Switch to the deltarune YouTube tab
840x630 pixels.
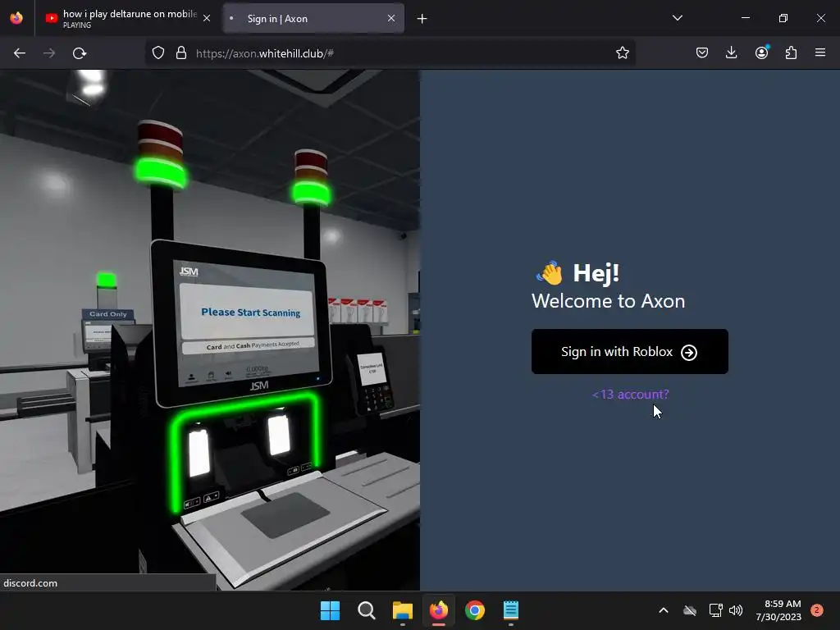click(x=128, y=18)
